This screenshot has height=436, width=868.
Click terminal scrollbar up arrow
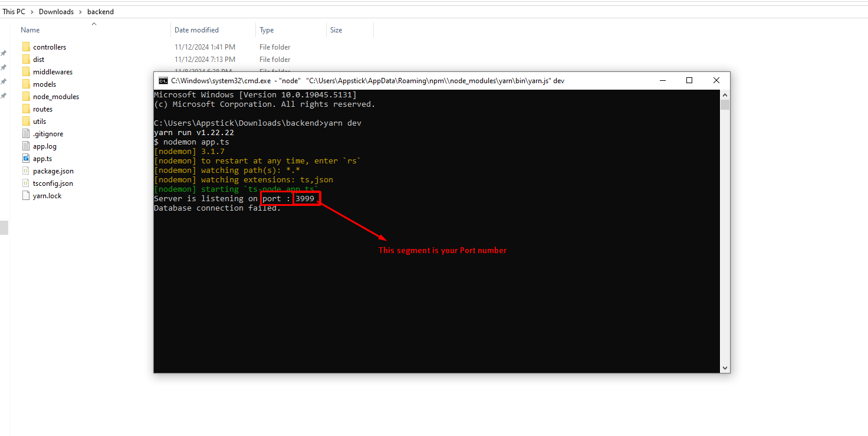(x=725, y=95)
